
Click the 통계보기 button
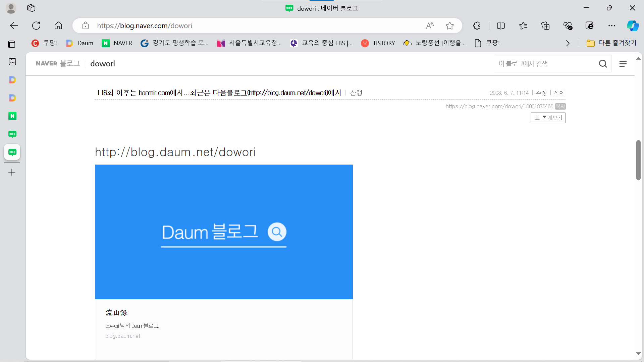tap(548, 118)
